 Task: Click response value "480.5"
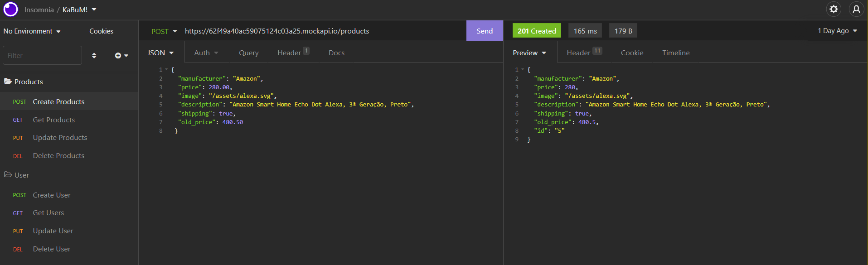(587, 122)
